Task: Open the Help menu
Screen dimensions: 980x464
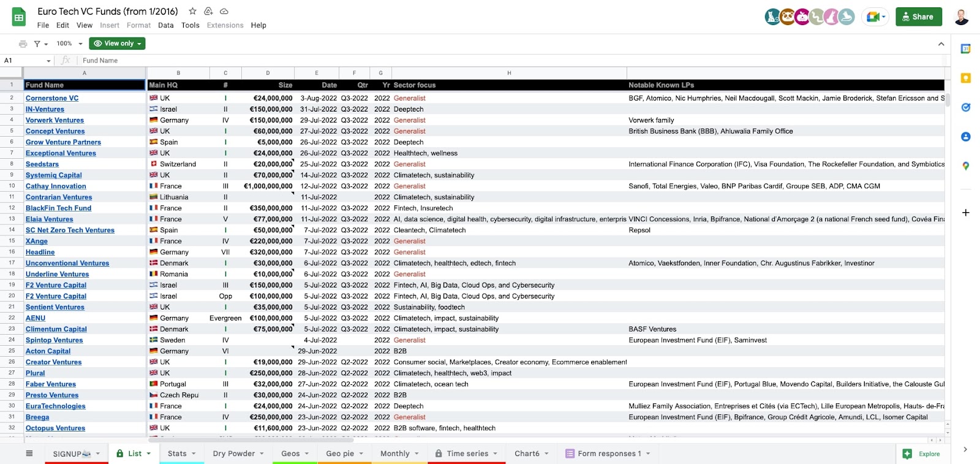Action: 258,25
